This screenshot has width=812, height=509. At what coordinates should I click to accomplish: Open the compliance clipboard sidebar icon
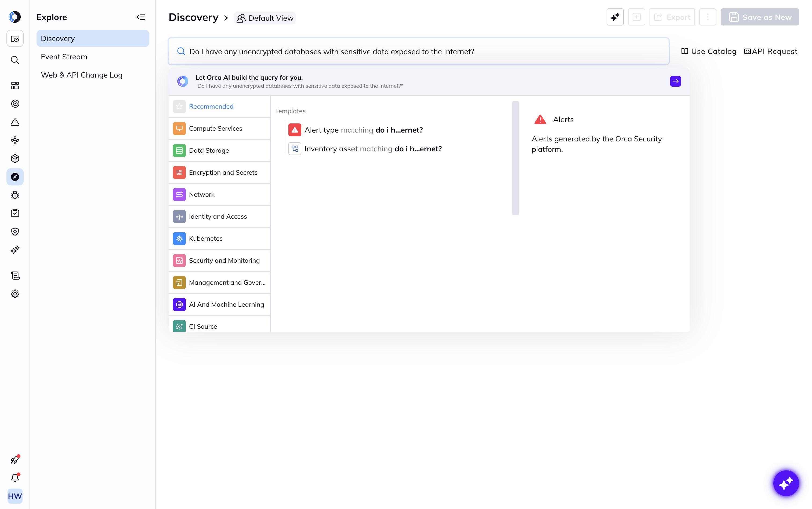[x=15, y=213]
